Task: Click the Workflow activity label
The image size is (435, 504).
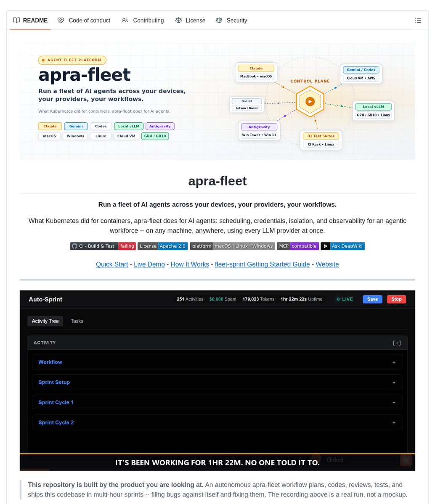Action: pyautogui.click(x=50, y=362)
